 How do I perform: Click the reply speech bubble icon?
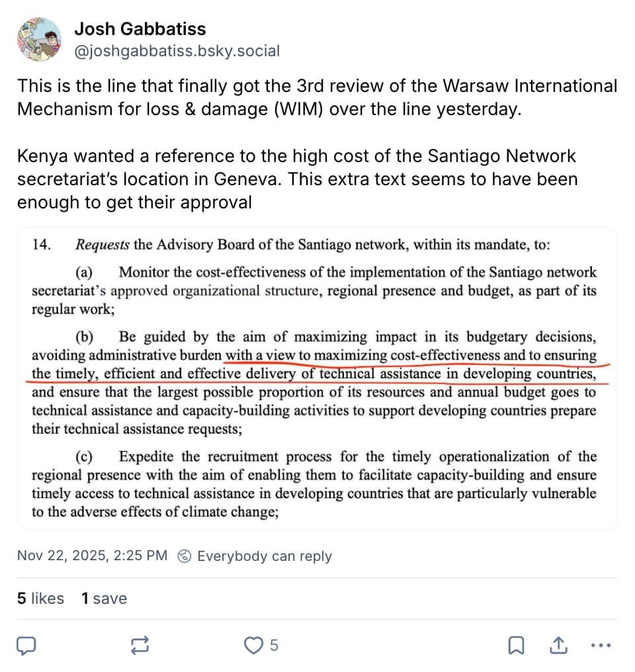click(26, 644)
